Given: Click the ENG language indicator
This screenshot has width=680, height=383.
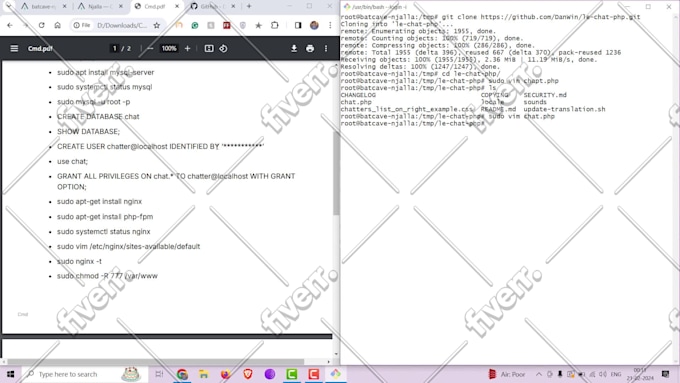Looking at the screenshot, I should (616, 374).
